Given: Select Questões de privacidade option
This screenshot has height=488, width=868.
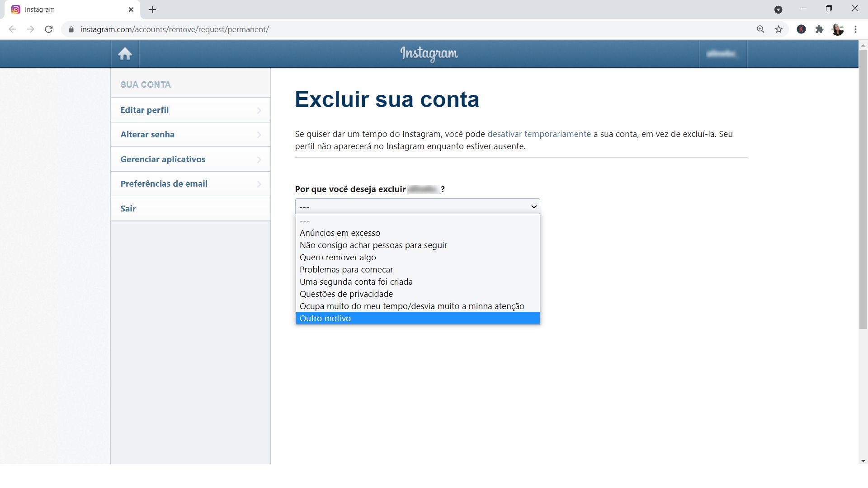Looking at the screenshot, I should click(418, 294).
